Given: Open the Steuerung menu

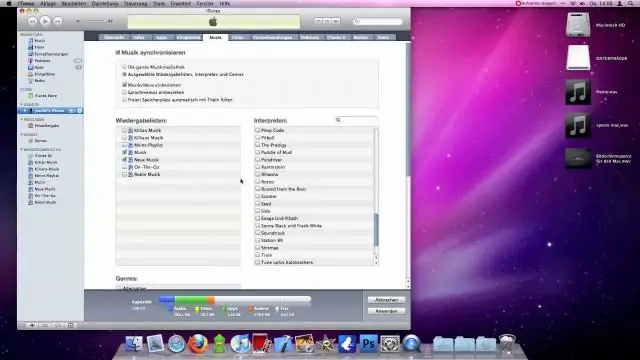Looking at the screenshot, I should (x=136, y=3).
